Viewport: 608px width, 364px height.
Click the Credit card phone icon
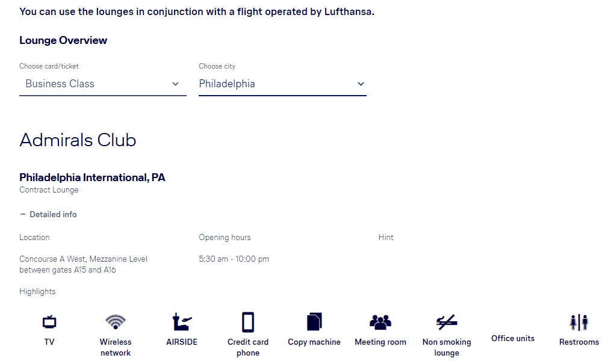pos(248,322)
